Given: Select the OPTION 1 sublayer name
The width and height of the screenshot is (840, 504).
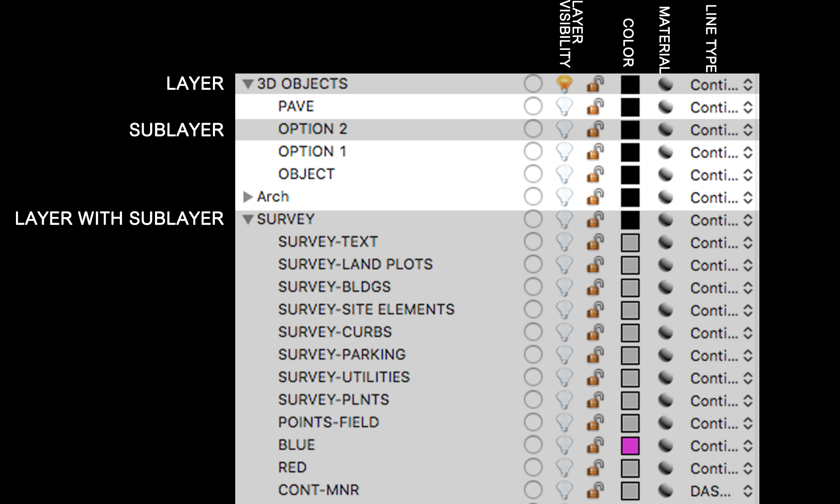Looking at the screenshot, I should tap(312, 152).
